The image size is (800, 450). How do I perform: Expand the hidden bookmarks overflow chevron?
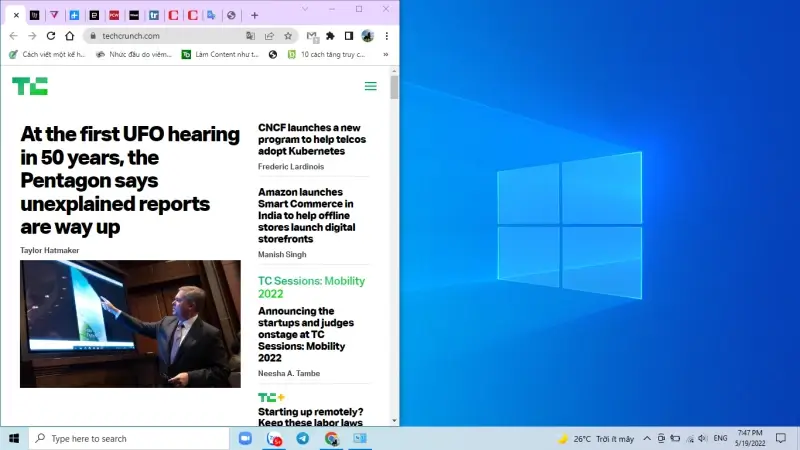pos(386,54)
